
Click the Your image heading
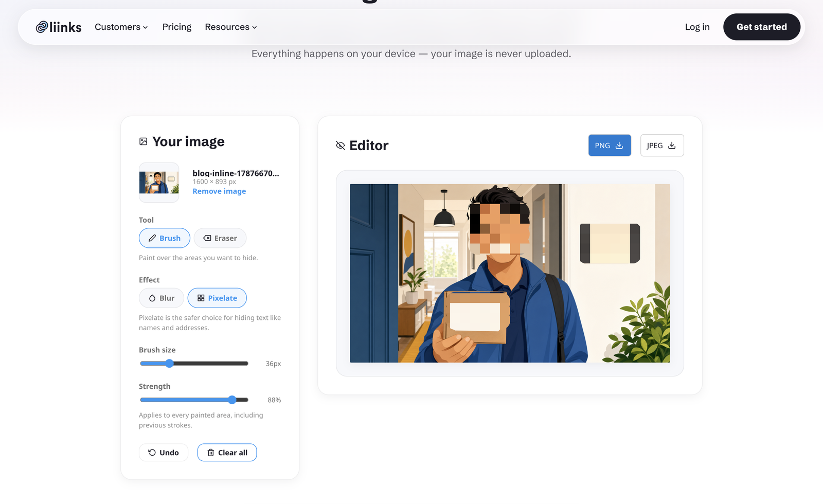(188, 141)
